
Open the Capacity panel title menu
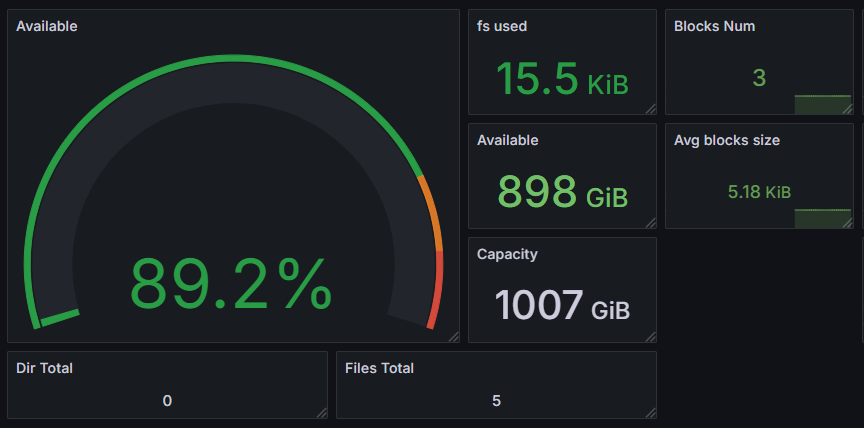click(x=507, y=254)
